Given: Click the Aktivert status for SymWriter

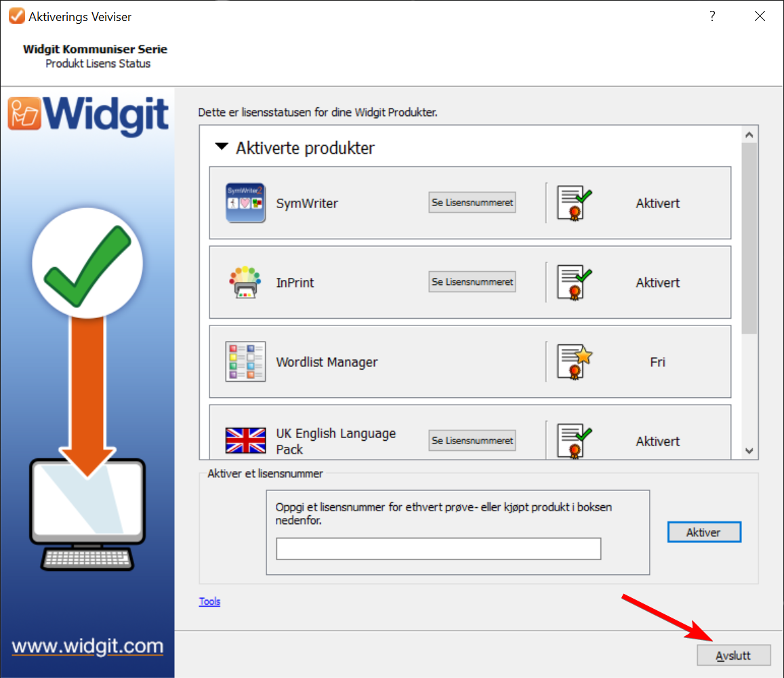Looking at the screenshot, I should (x=657, y=203).
